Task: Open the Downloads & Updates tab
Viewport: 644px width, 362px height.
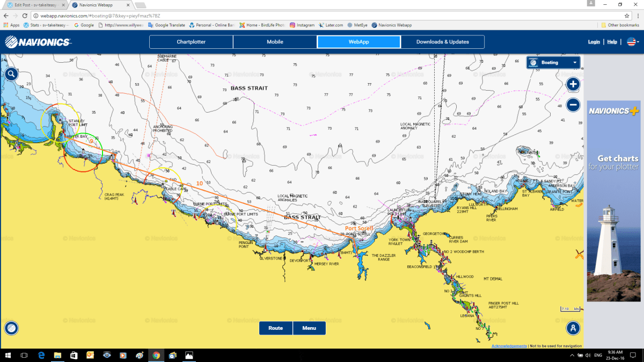Action: click(x=442, y=42)
